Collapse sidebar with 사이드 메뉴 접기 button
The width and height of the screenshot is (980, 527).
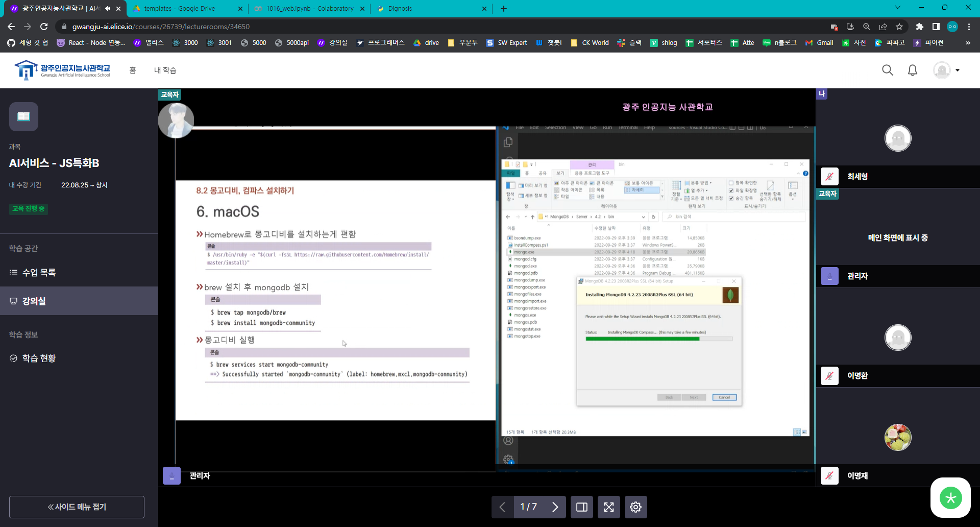pyautogui.click(x=77, y=507)
